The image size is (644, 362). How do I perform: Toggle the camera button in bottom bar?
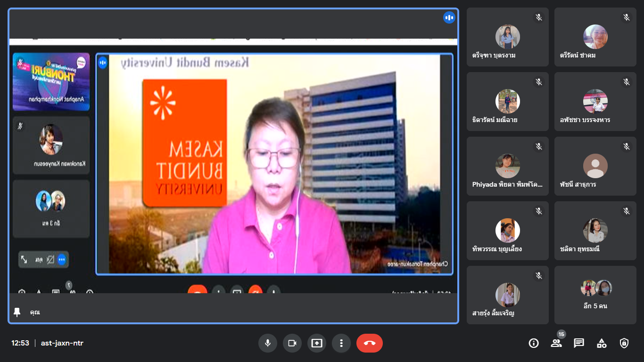point(292,343)
